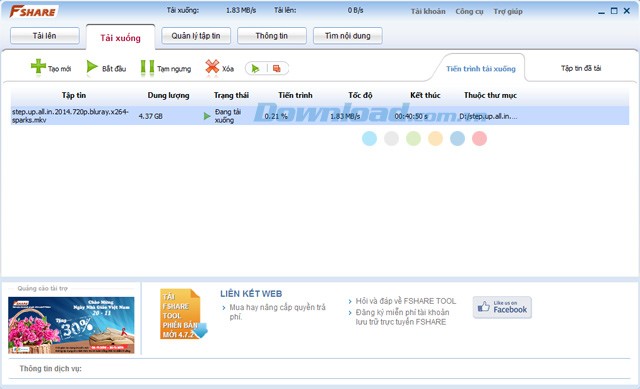Click the light green color dot

(x=413, y=138)
